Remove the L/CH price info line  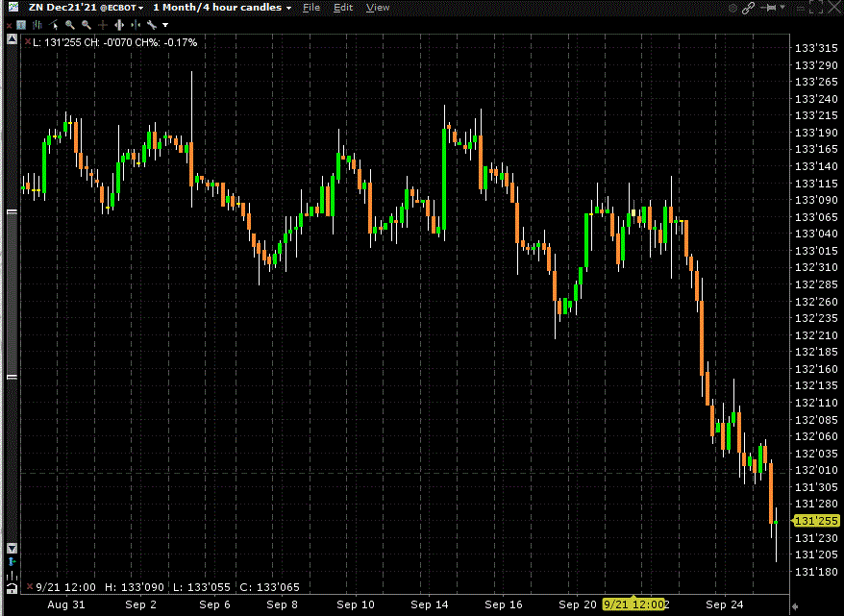[x=26, y=42]
